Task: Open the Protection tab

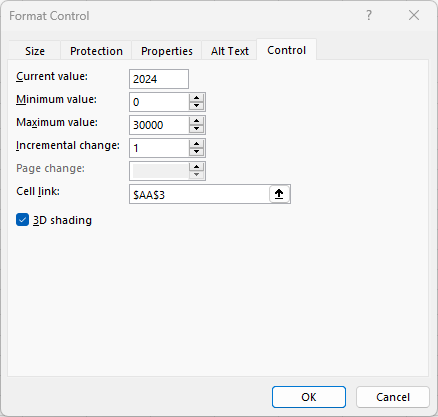Action: (x=96, y=51)
